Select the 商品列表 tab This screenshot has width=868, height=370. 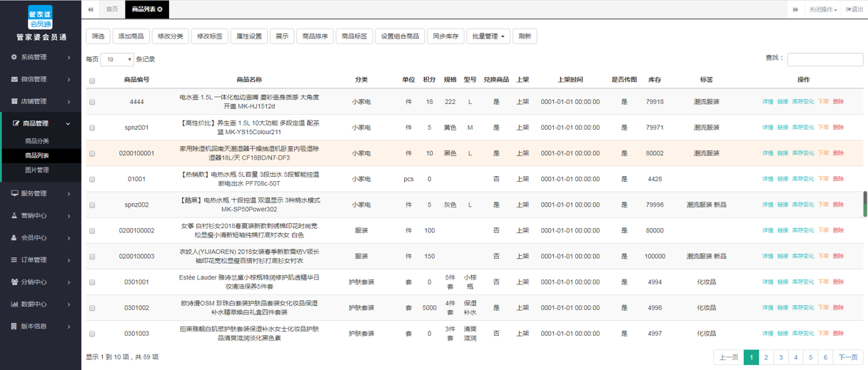147,9
